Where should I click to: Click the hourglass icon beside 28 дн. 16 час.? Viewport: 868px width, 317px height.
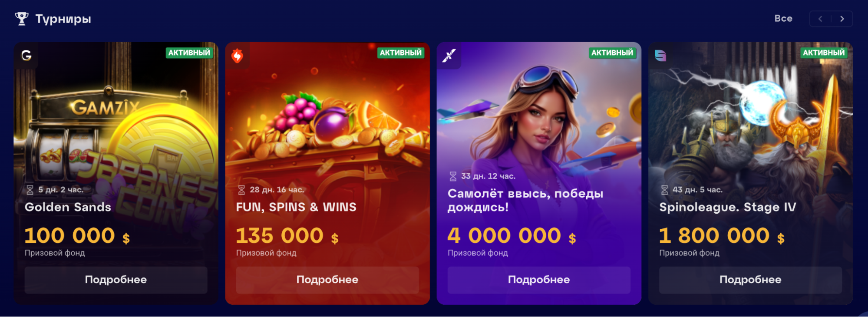[x=241, y=190]
